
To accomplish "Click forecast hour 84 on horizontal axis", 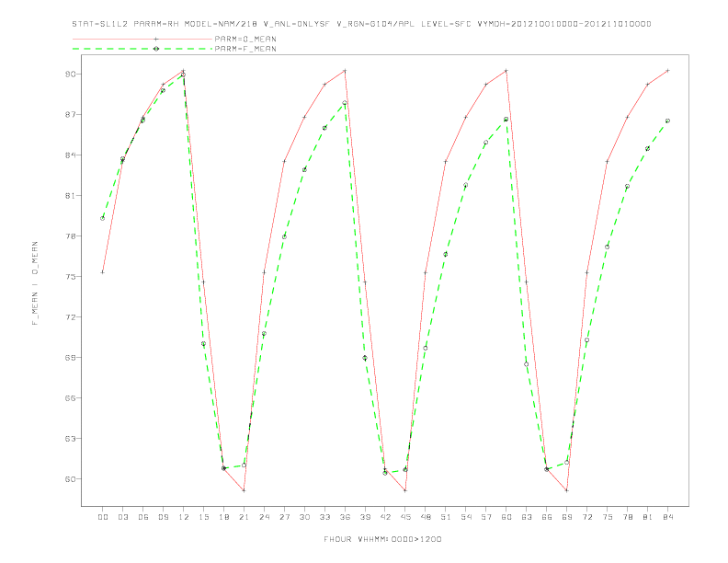I will click(x=667, y=517).
